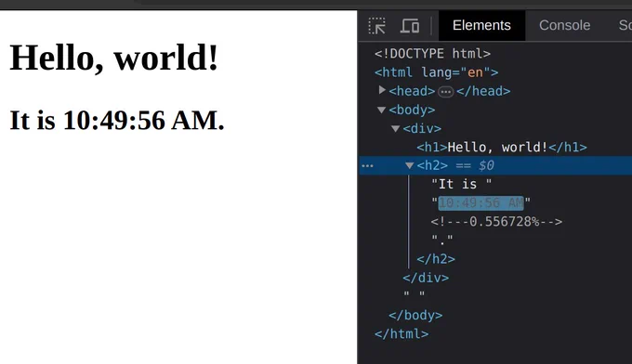Toggle the device toolbar icon

[410, 26]
